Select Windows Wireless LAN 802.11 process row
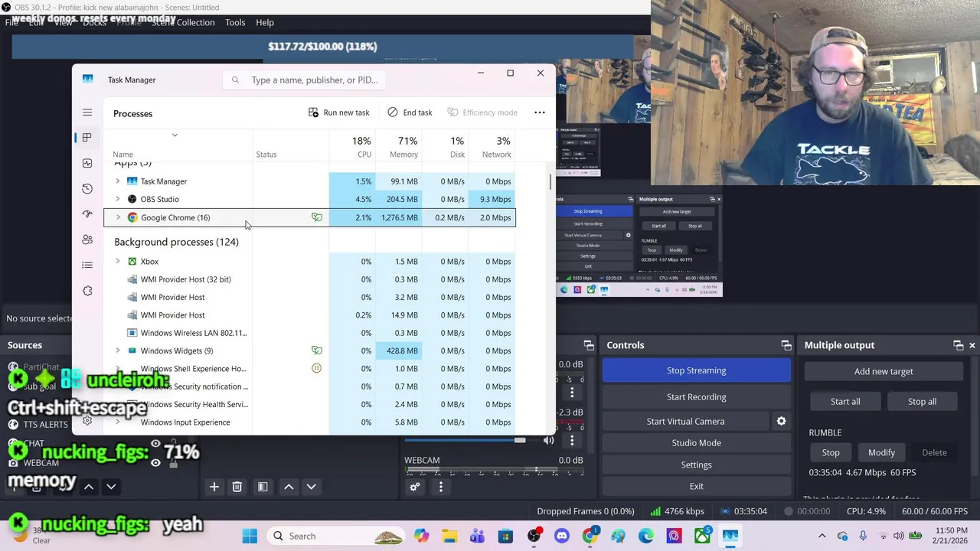The width and height of the screenshot is (980, 551). click(x=309, y=333)
